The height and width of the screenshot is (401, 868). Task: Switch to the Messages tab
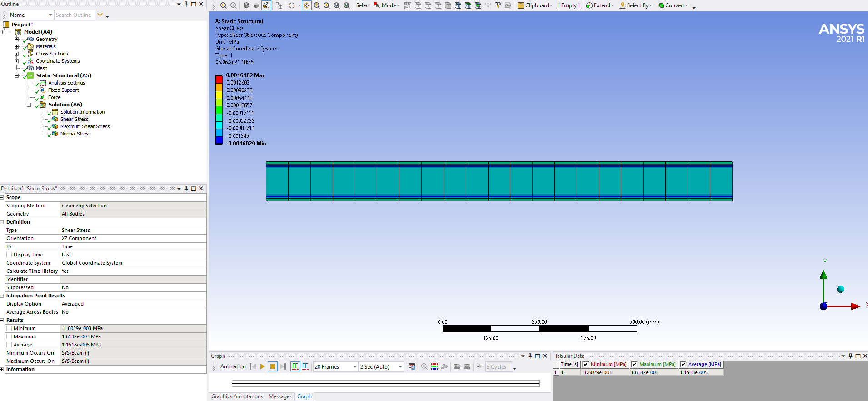280,396
